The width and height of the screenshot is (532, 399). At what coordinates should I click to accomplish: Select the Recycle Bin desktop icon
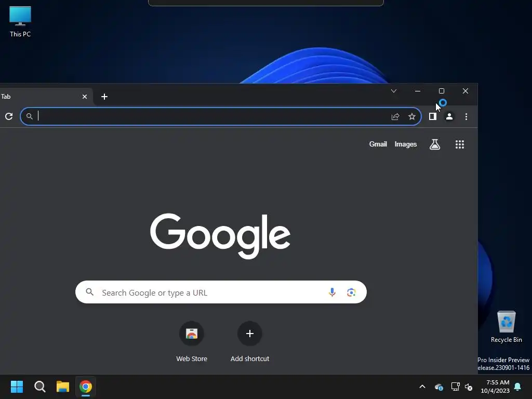506,327
